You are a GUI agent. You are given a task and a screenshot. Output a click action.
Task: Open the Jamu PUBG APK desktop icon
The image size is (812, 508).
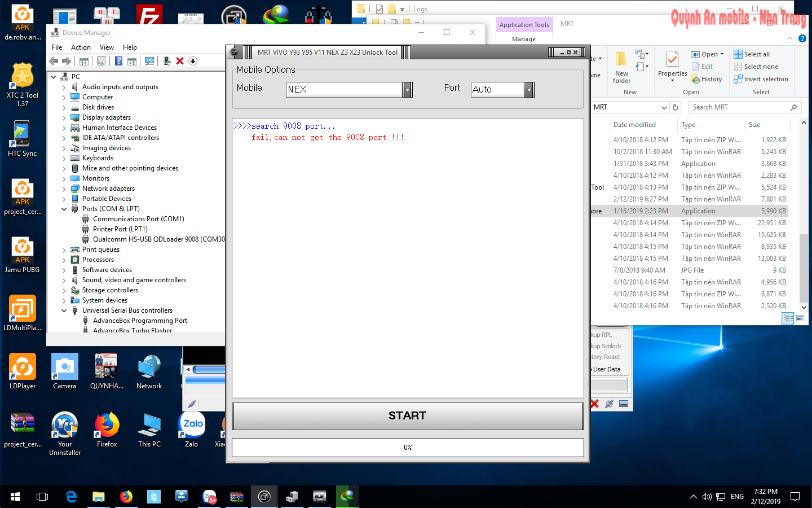click(x=23, y=255)
